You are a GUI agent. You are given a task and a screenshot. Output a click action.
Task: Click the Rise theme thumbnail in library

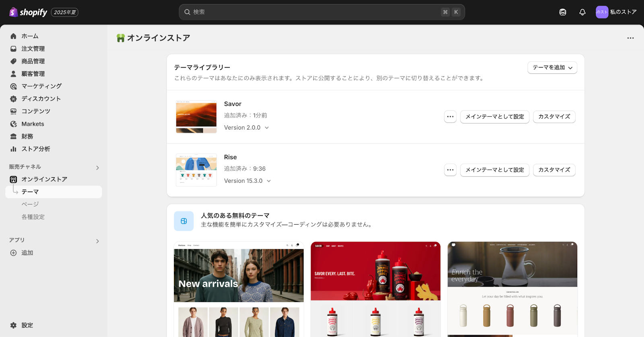(x=196, y=170)
